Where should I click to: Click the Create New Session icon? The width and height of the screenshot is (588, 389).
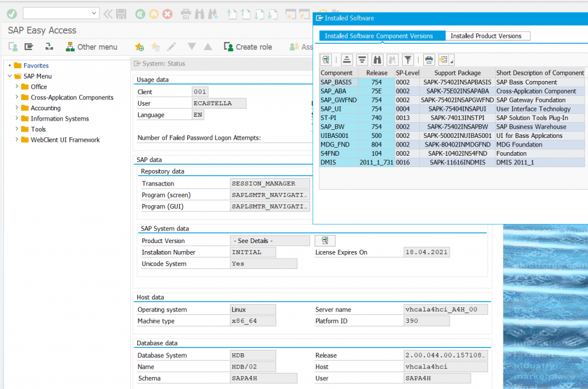tap(291, 14)
